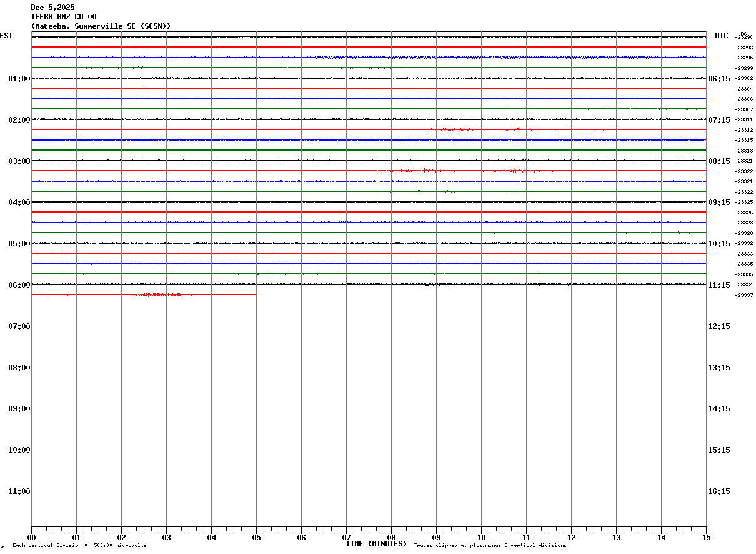Click minute '08' on the bottom axis

[391, 538]
